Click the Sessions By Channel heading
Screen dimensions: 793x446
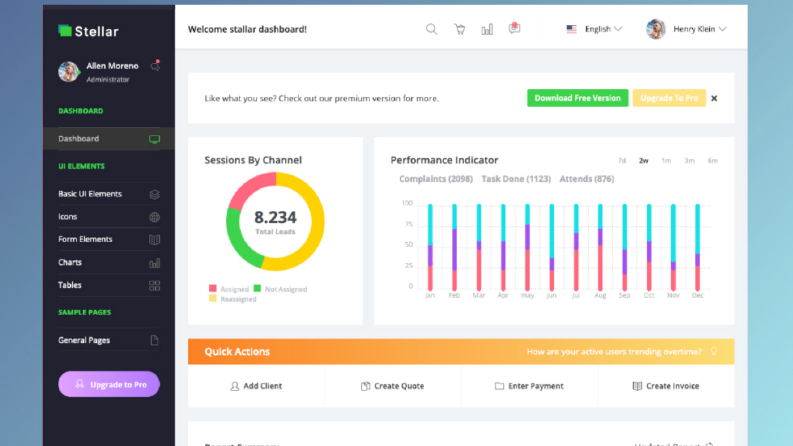pos(253,160)
